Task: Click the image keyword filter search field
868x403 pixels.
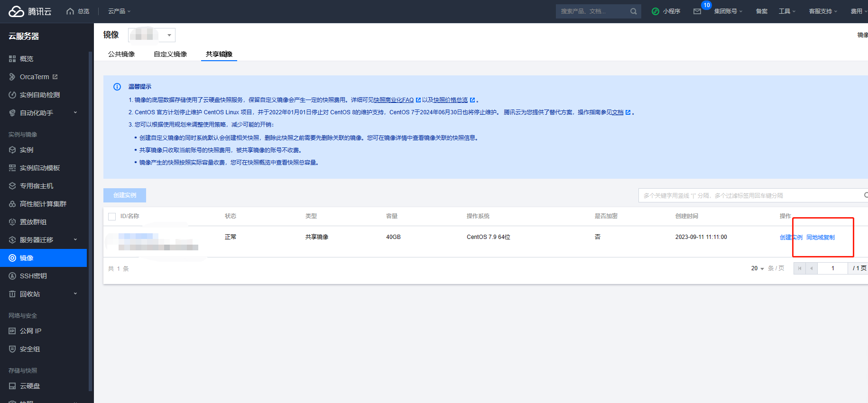Action: click(749, 195)
